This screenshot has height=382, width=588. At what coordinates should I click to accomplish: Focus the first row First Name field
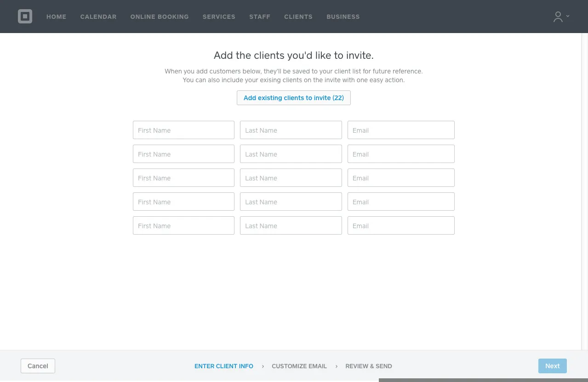coord(183,130)
